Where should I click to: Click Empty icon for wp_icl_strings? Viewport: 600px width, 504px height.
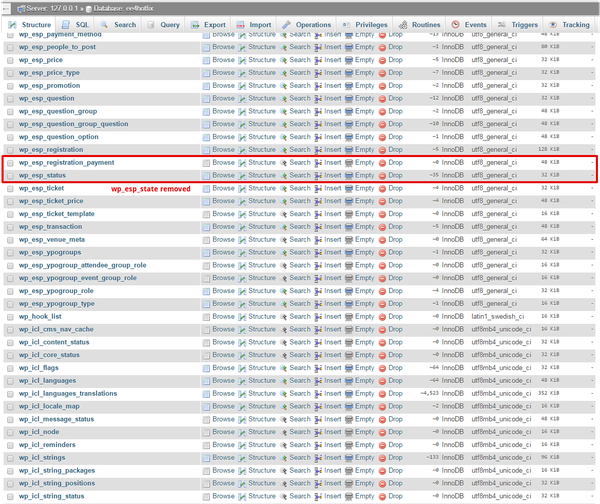[x=349, y=458]
